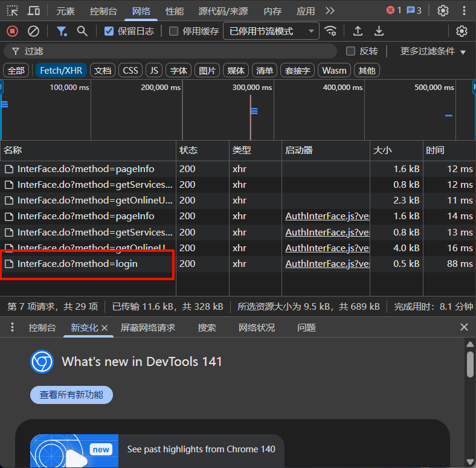This screenshot has width=476, height=468.
Task: Click the import HAR upload icon
Action: pos(358,31)
